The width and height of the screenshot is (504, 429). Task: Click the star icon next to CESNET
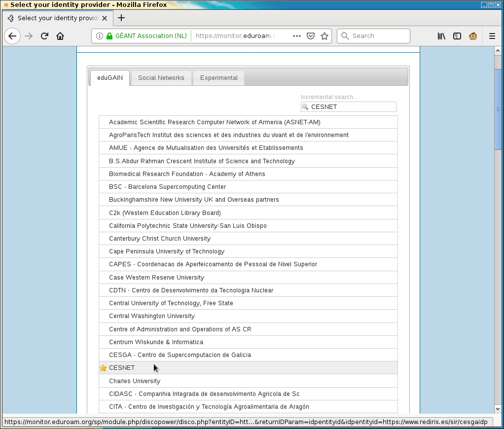(103, 368)
